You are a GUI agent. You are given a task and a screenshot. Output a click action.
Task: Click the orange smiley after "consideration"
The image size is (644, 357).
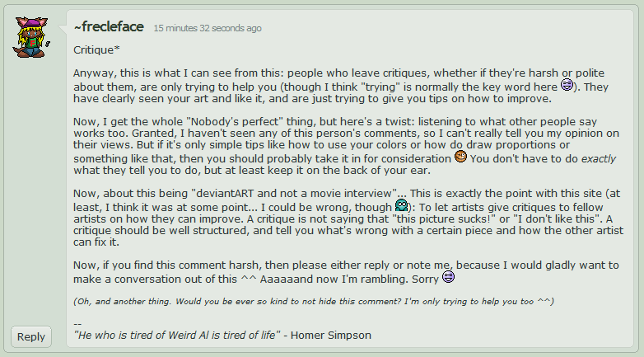pyautogui.click(x=461, y=156)
